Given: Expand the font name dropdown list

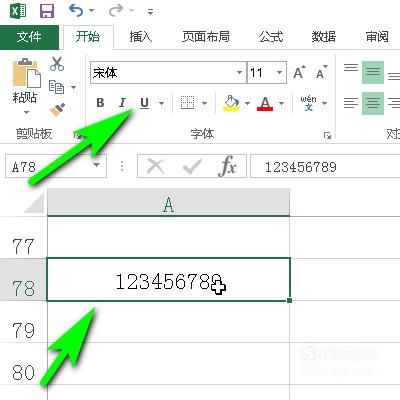Looking at the screenshot, I should click(x=239, y=72).
